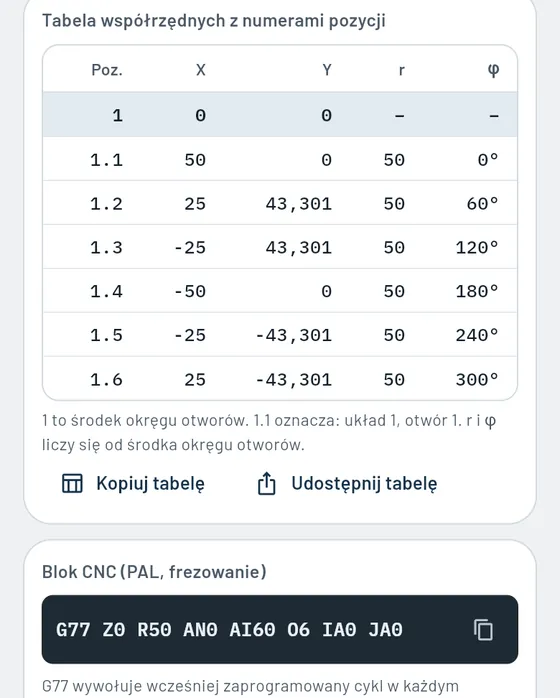Select table row 1.1
The image size is (560, 698).
pyautogui.click(x=280, y=159)
